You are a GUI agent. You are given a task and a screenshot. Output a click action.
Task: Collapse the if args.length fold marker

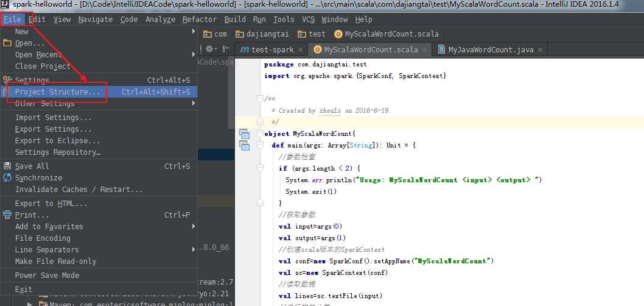point(260,168)
